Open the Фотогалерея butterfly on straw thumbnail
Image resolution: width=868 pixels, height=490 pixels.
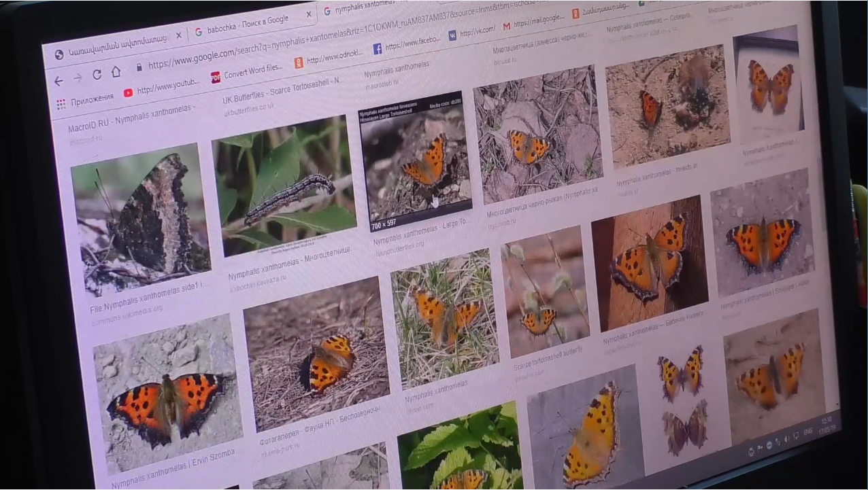coord(317,354)
